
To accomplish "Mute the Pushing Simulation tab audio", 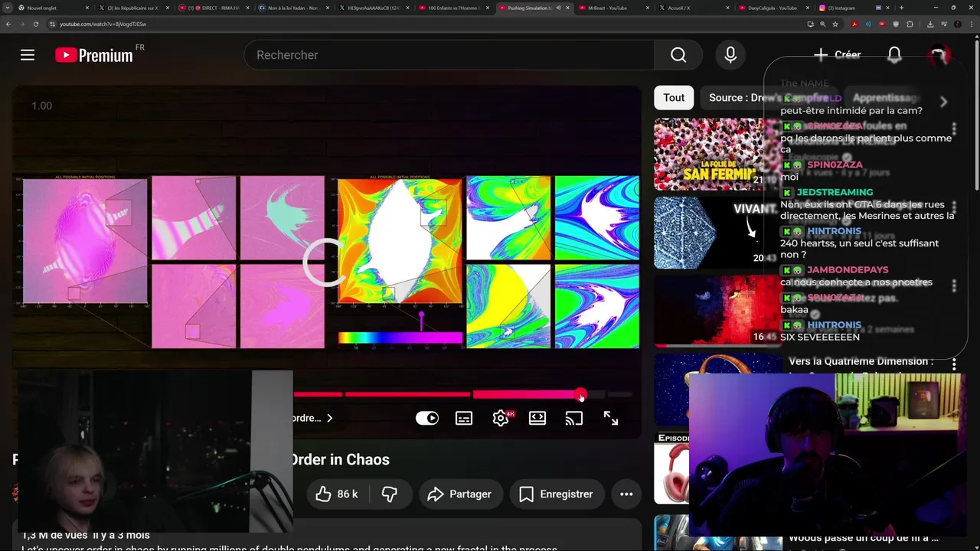I will [558, 8].
